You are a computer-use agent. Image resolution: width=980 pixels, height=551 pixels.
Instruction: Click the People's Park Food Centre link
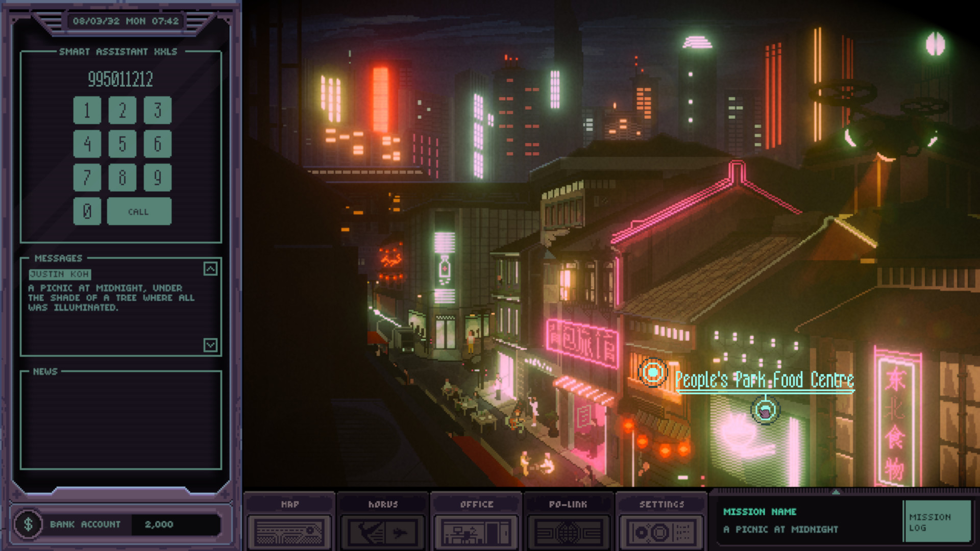[763, 380]
